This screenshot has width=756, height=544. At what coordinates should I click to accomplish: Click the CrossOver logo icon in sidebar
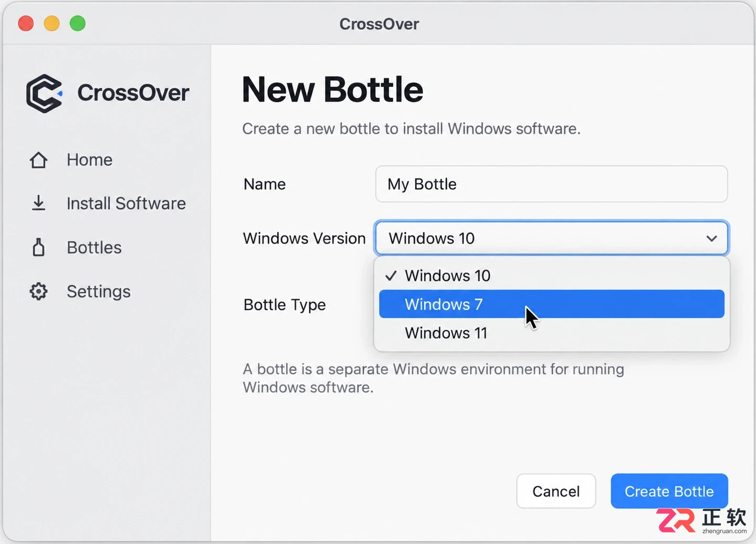[44, 93]
